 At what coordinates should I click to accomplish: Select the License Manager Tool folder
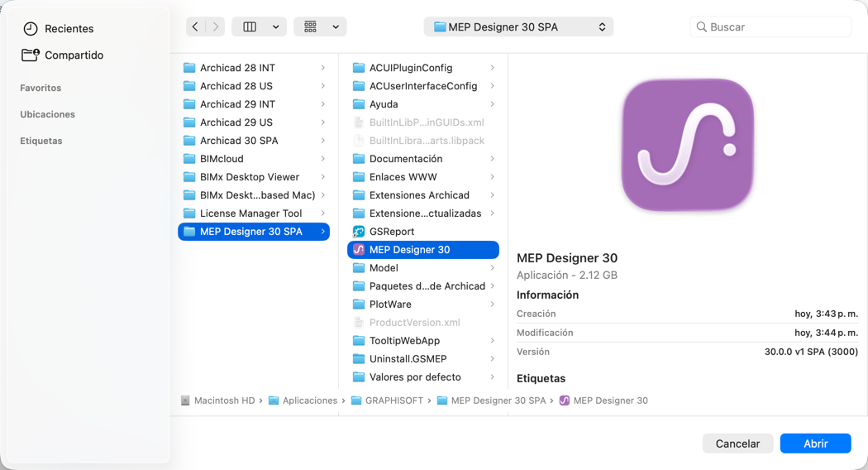coord(254,213)
